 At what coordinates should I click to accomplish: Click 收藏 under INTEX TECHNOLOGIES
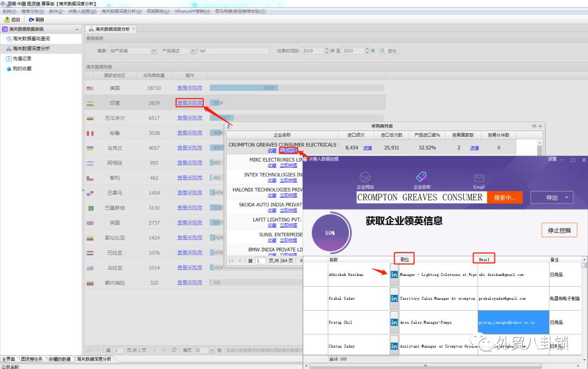tap(272, 180)
